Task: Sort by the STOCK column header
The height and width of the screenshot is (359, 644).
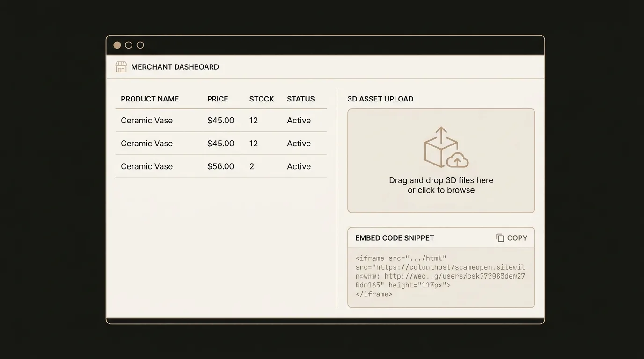Action: 262,99
